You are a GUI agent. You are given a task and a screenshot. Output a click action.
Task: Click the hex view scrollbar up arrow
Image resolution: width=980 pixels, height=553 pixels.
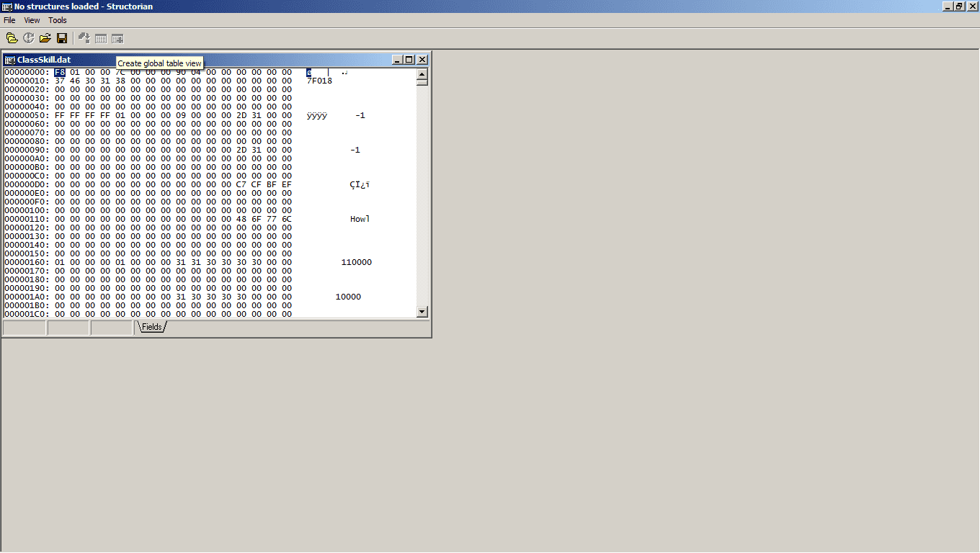(x=422, y=73)
